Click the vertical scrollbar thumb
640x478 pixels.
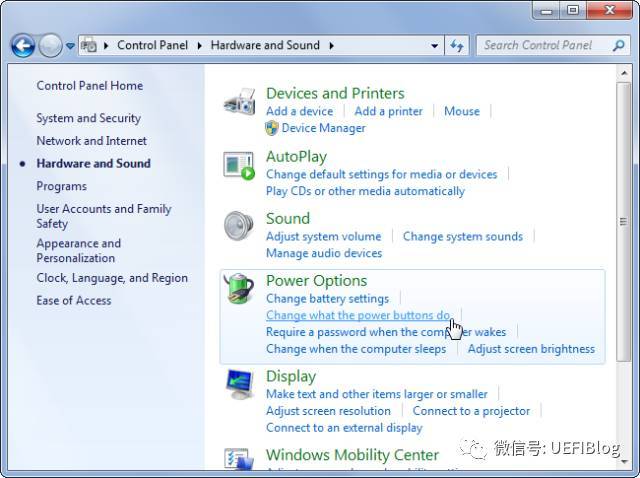point(624,222)
